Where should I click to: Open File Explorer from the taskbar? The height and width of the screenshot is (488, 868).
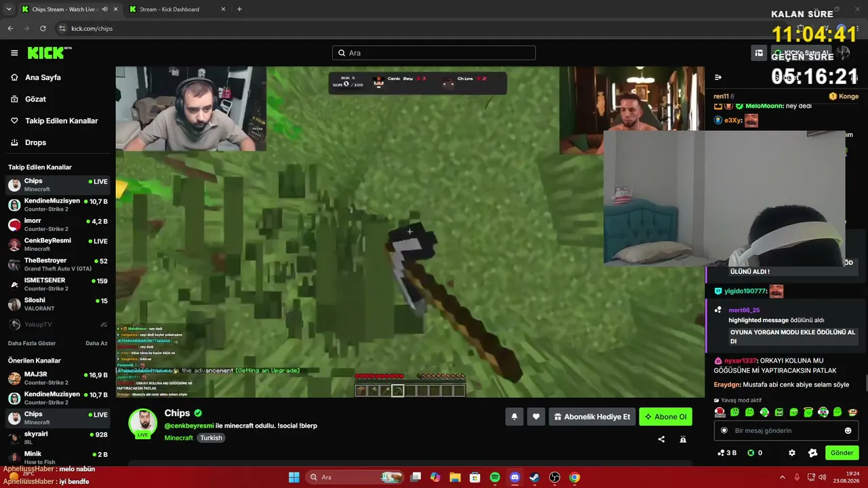tap(455, 477)
